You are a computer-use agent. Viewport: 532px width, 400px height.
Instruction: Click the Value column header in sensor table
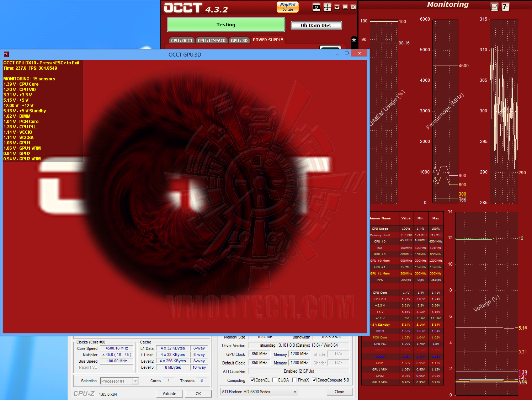(x=406, y=218)
